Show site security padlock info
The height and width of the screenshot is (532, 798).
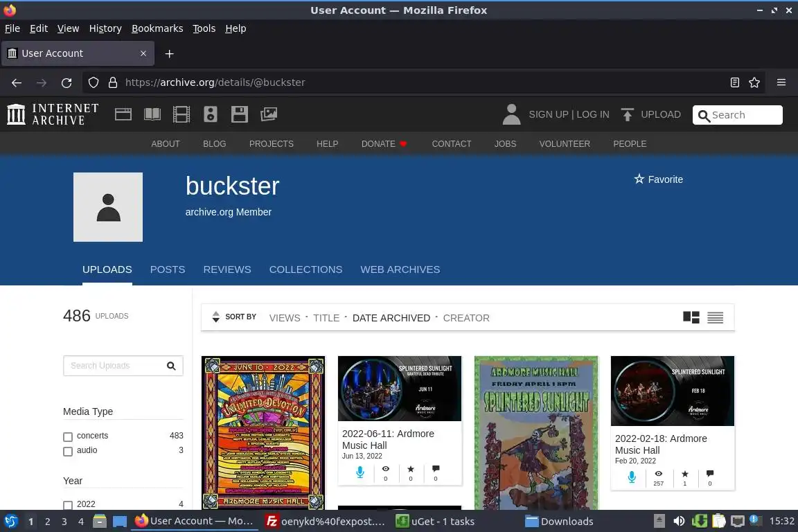(x=113, y=82)
